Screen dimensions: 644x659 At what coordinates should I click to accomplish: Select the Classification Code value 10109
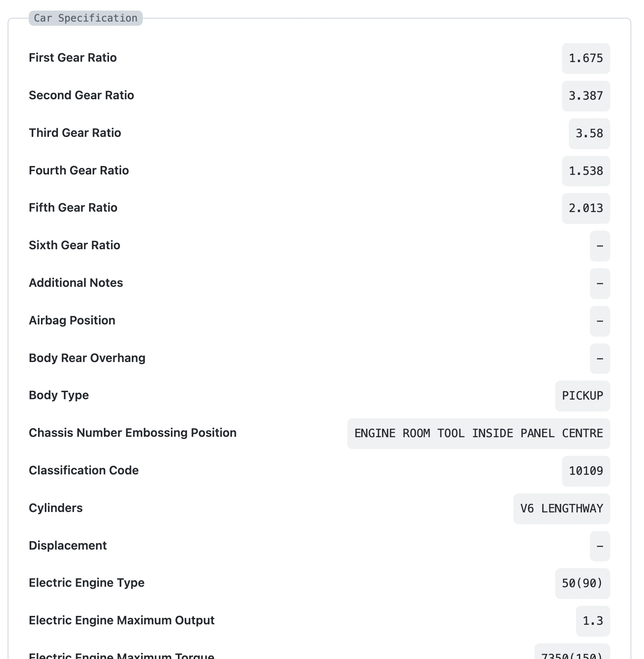click(586, 471)
